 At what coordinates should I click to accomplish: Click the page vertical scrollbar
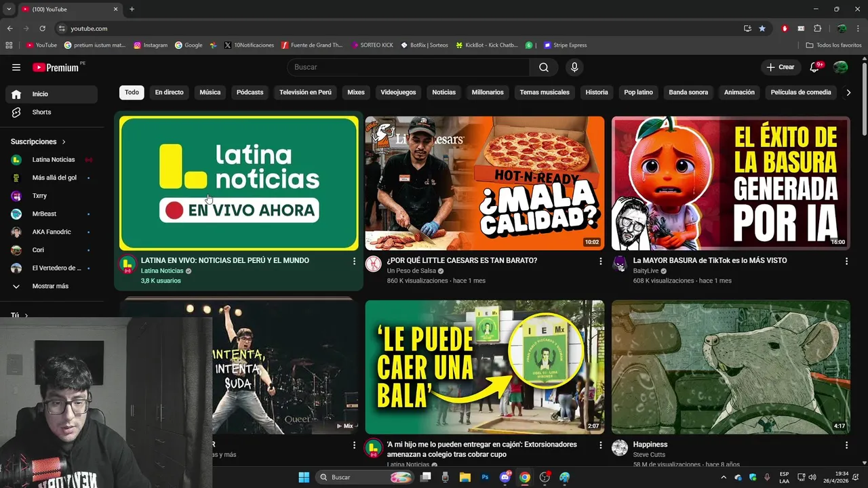[x=864, y=98]
